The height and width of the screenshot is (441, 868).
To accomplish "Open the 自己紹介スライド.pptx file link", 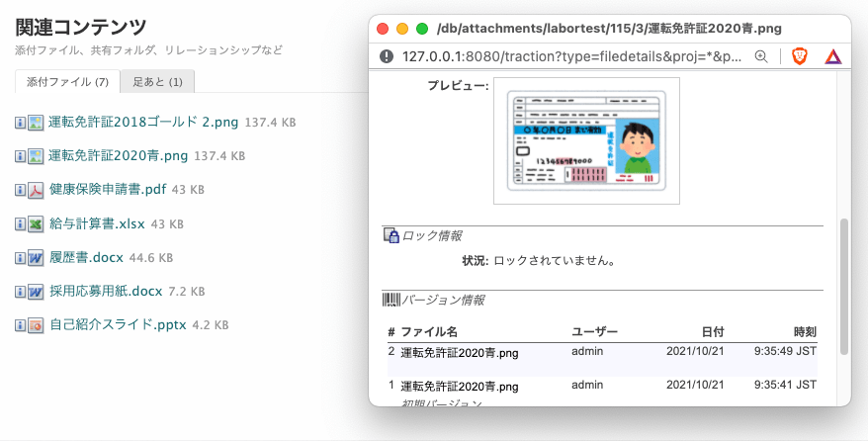I will pyautogui.click(x=118, y=325).
